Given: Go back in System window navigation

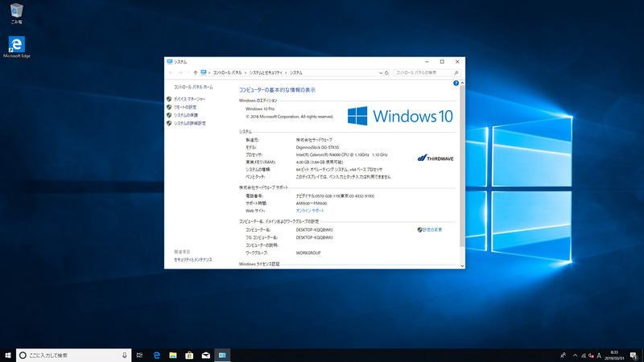Looking at the screenshot, I should click(171, 72).
